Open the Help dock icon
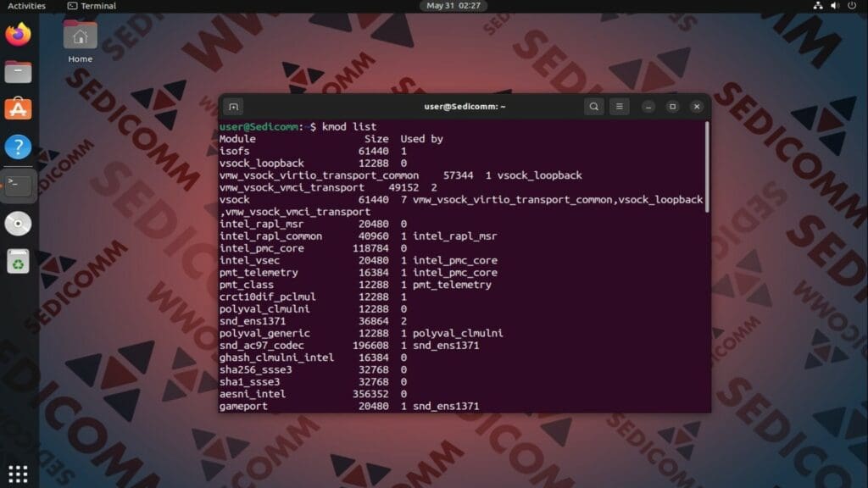The image size is (868, 488). [19, 147]
